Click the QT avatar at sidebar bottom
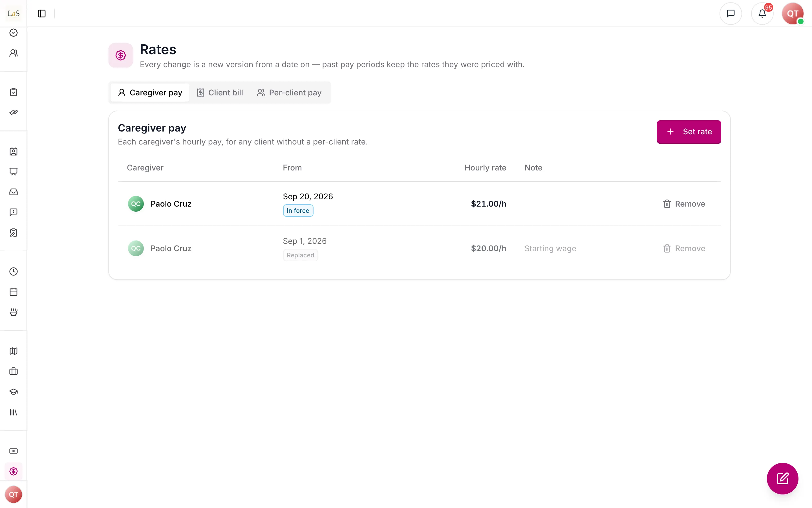The width and height of the screenshot is (812, 508). (14, 494)
